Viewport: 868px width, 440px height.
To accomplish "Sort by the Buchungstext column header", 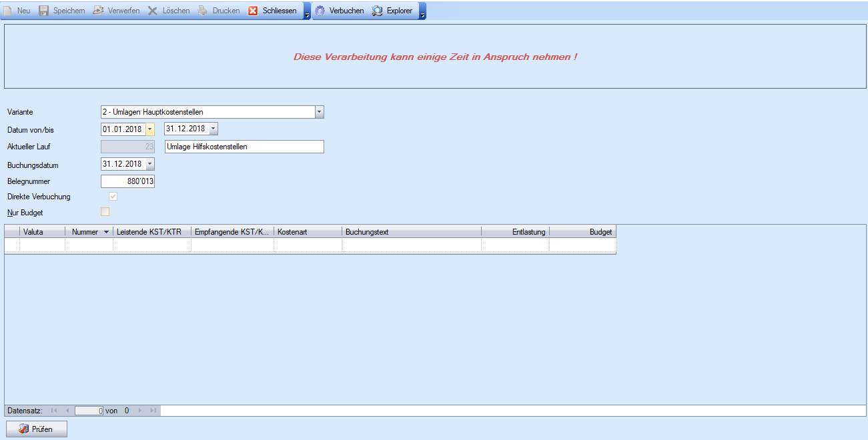I will coord(412,232).
